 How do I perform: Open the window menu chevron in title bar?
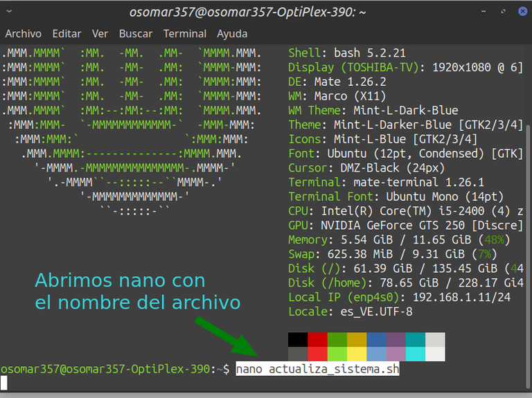[x=9, y=12]
